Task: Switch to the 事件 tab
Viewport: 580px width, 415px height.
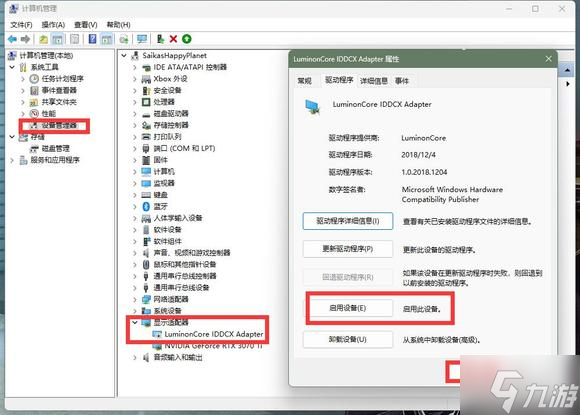Action: [402, 80]
